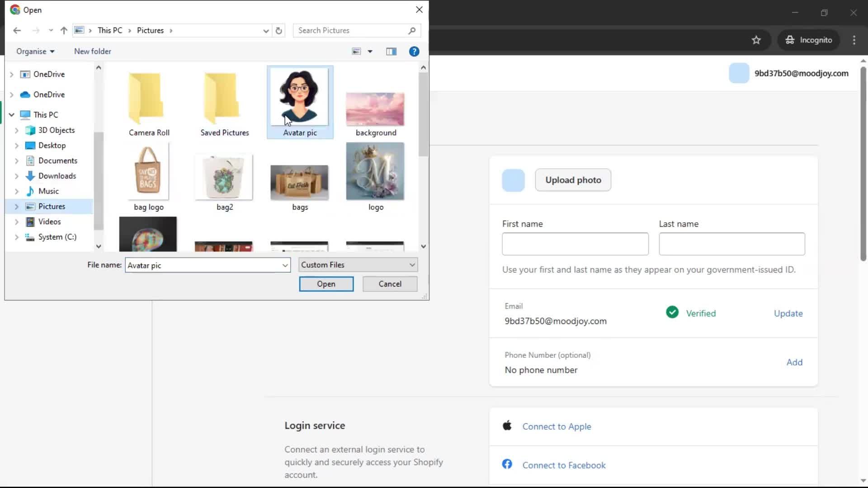Expand the Pictures tree node

[x=17, y=206]
